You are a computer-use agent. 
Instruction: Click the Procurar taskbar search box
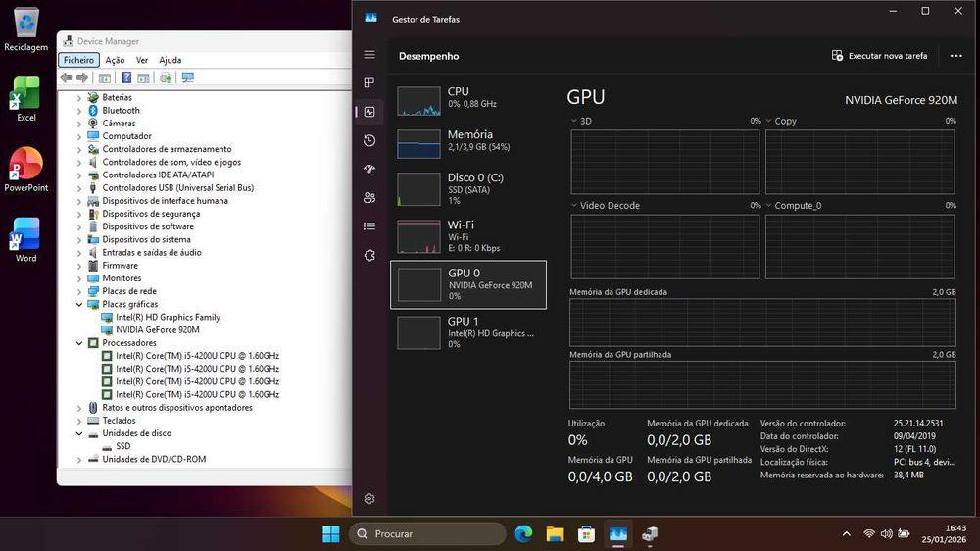click(x=427, y=534)
